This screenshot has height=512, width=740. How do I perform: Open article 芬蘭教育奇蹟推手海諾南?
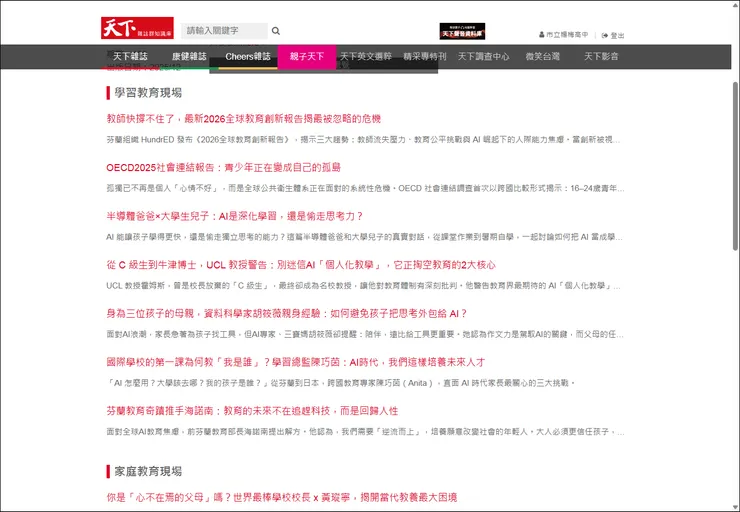(252, 411)
